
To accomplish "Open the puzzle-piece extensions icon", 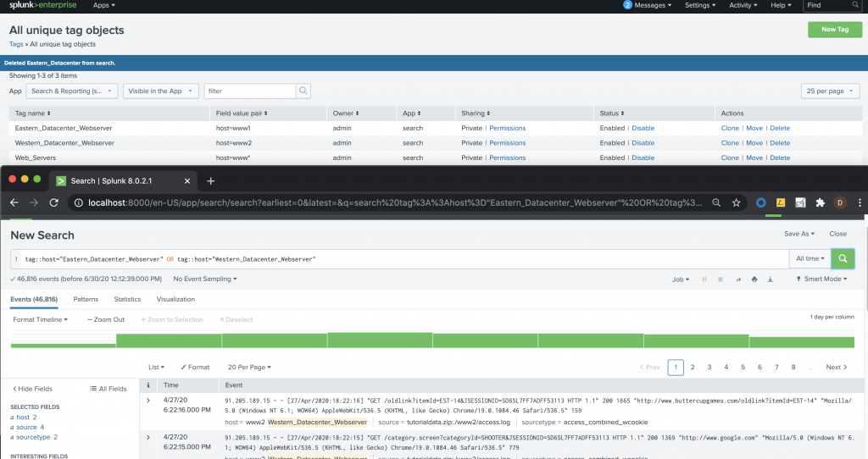I will 820,202.
